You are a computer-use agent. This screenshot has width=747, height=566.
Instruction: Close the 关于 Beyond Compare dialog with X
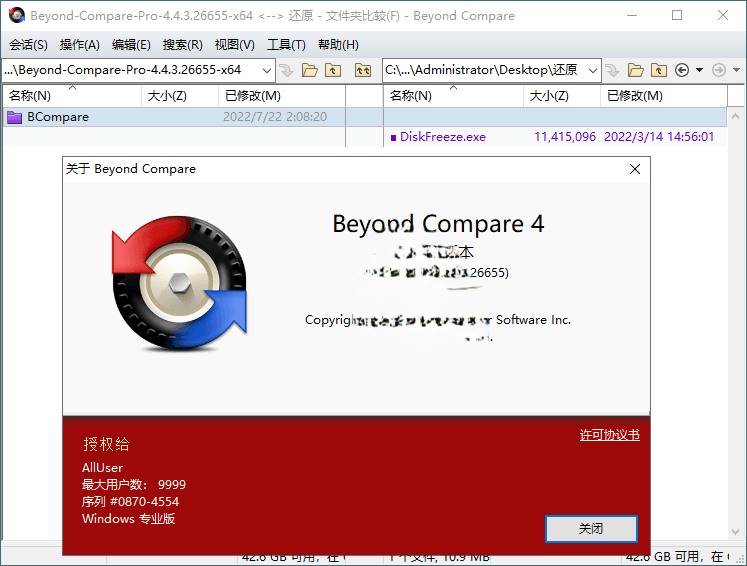point(635,169)
